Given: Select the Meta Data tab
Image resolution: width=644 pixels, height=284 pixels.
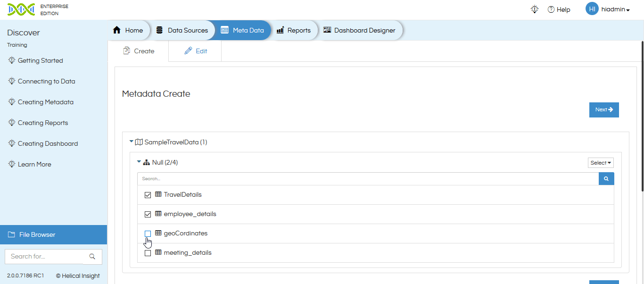Looking at the screenshot, I should point(242,30).
